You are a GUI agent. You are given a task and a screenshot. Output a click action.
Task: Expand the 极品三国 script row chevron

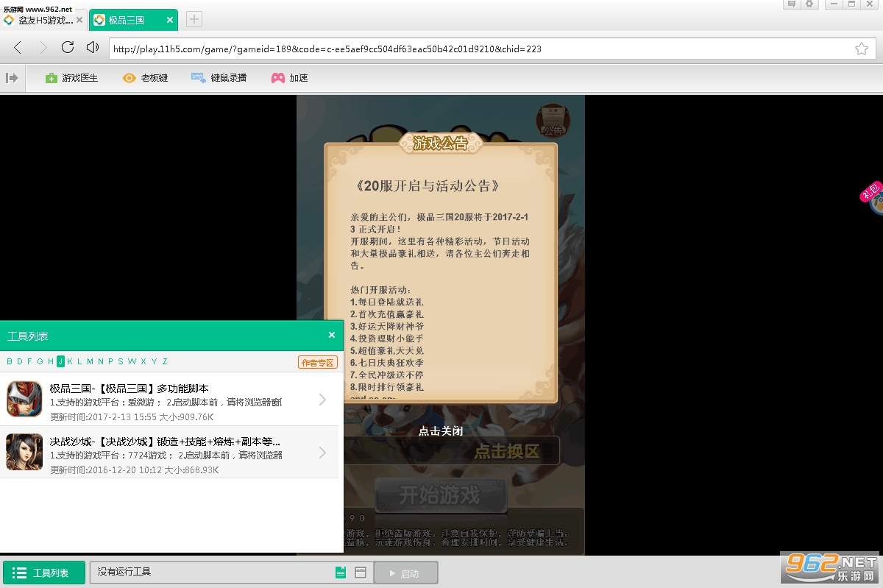[x=322, y=400]
